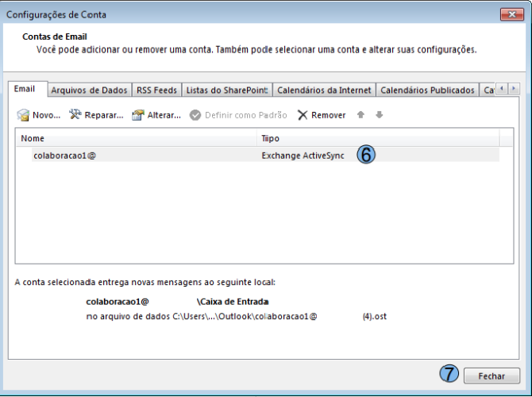Click the Novo envelope icon
This screenshot has height=397, width=532.
point(24,115)
